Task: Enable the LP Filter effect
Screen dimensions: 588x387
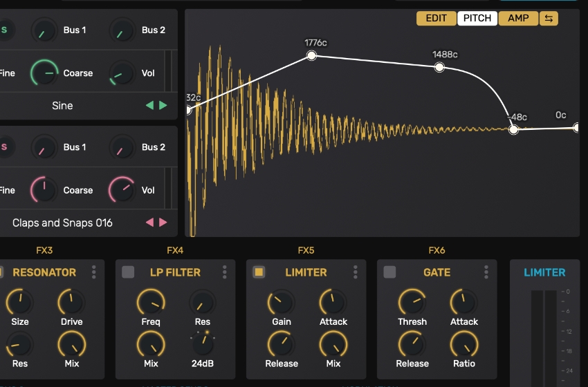Action: pyautogui.click(x=128, y=272)
